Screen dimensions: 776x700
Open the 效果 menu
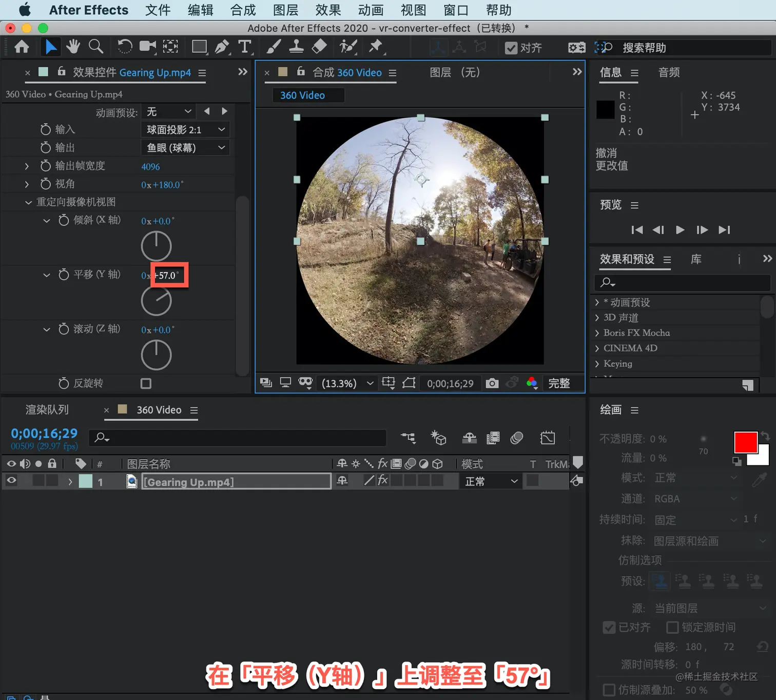coord(328,10)
